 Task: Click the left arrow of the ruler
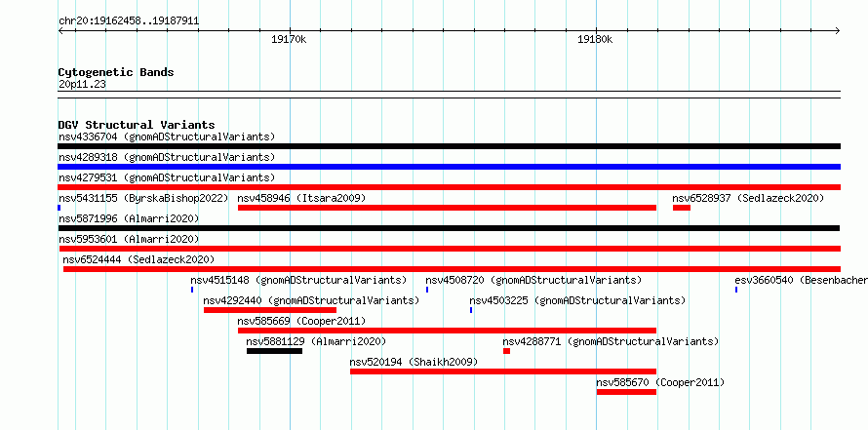60,31
